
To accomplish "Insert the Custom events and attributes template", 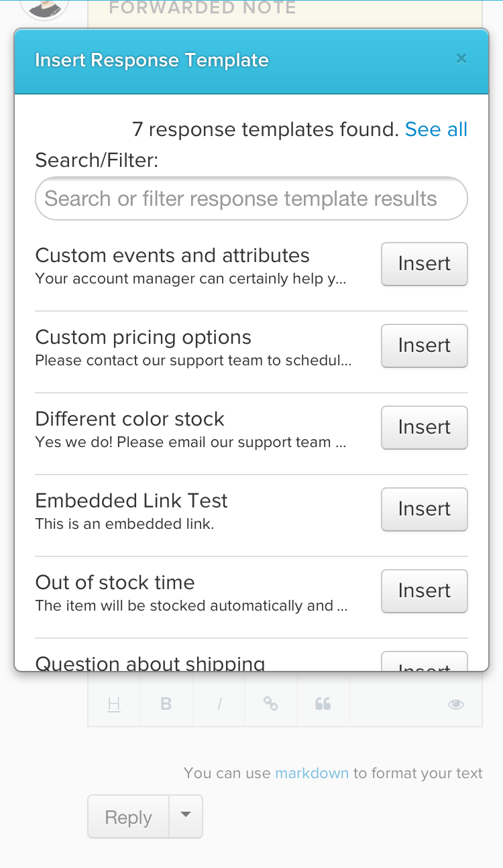I will coord(424,264).
